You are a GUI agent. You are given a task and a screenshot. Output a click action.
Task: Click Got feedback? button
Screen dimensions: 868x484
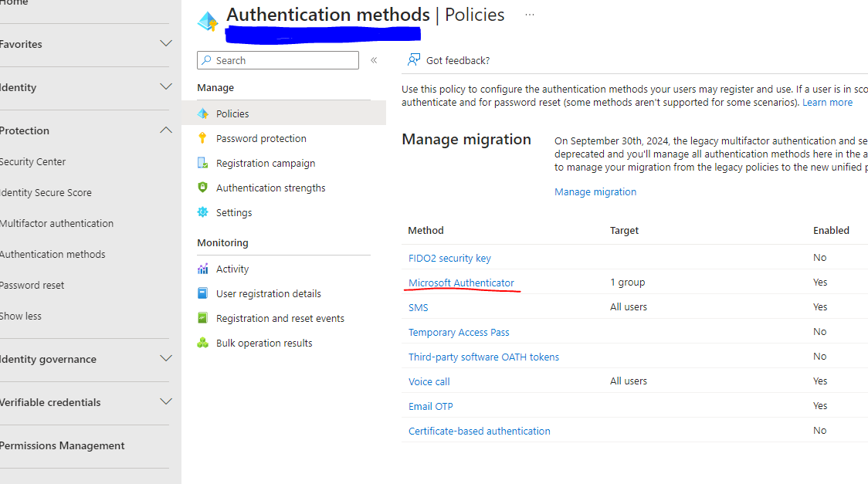(x=449, y=60)
